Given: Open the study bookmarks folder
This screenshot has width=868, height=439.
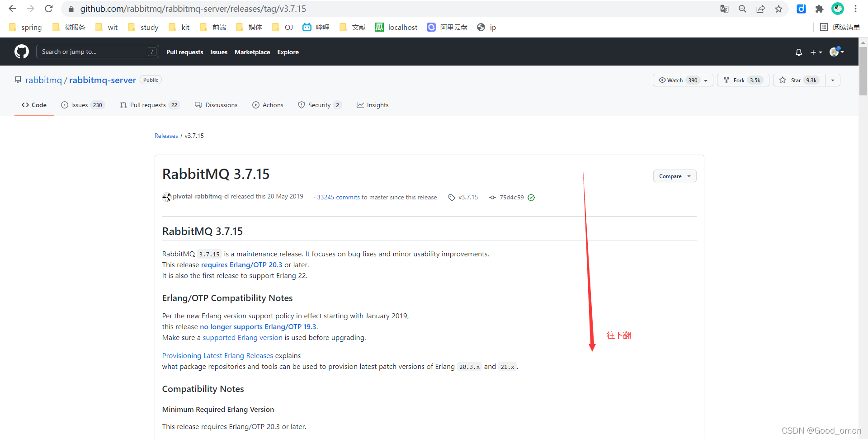Looking at the screenshot, I should 143,27.
